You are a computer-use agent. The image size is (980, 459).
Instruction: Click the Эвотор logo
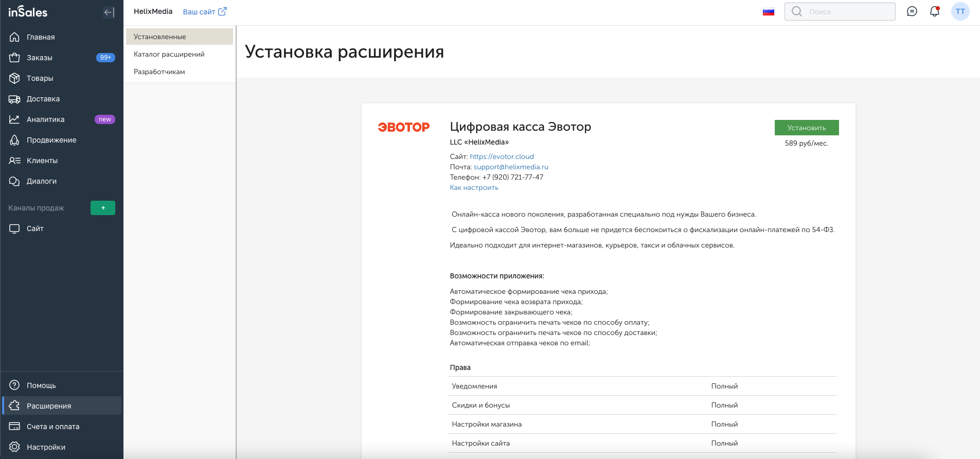pos(404,127)
